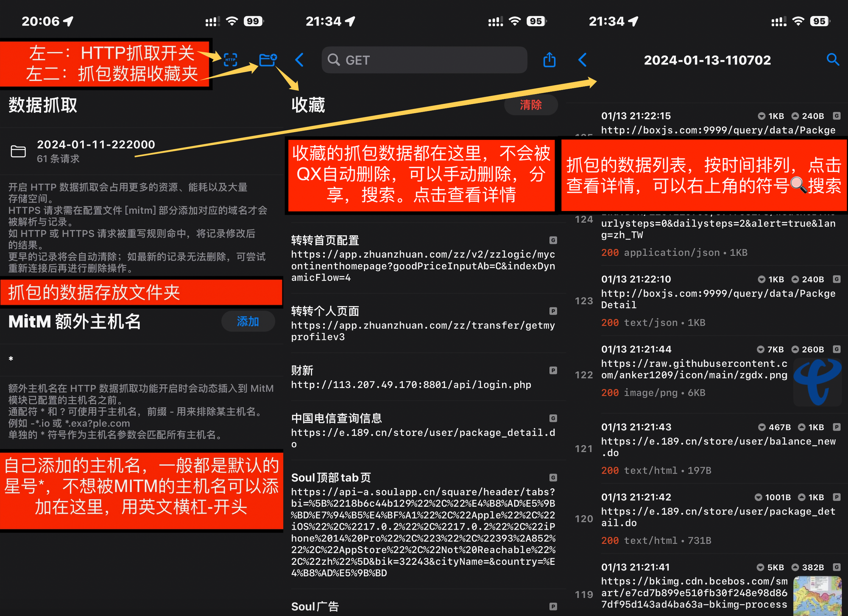Open the captured data favorites folder icon

268,60
